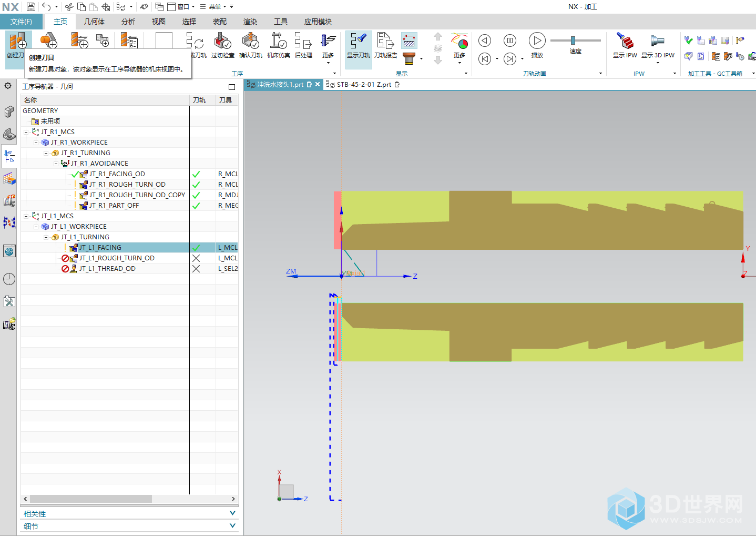Select the JT_L1_THREAD_OD operation
756x537 pixels.
pyautogui.click(x=107, y=269)
